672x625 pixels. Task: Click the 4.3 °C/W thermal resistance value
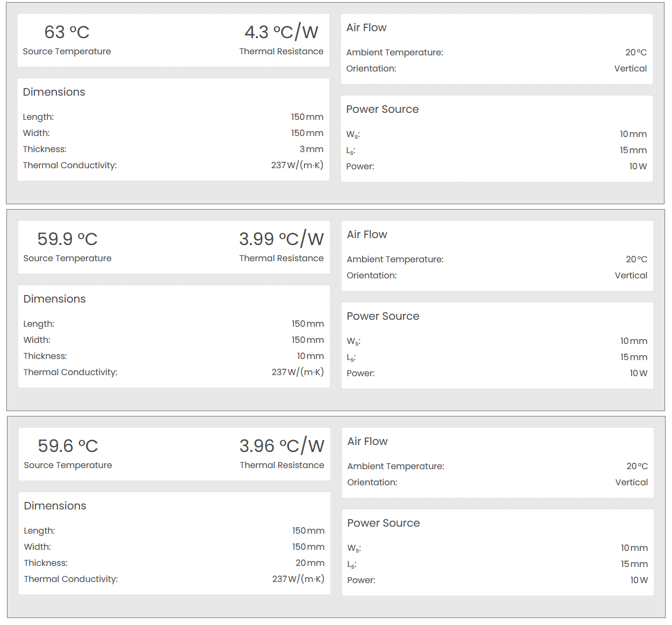click(x=281, y=32)
